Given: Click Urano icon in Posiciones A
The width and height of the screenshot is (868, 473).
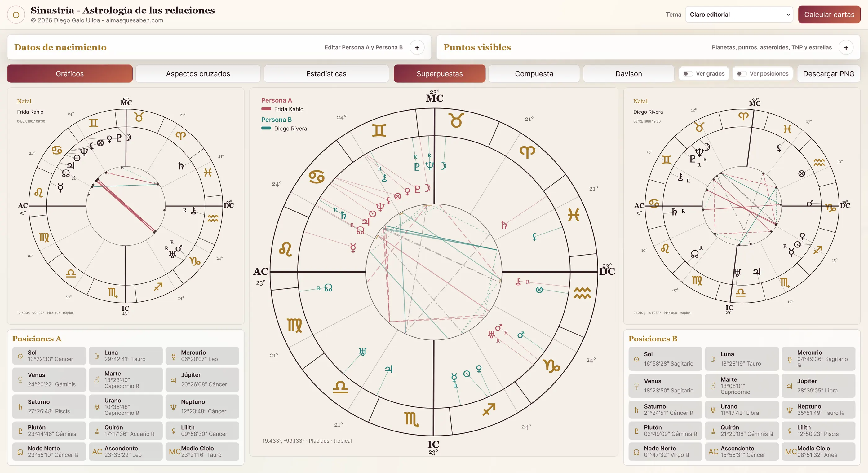Looking at the screenshot, I should pyautogui.click(x=97, y=407).
